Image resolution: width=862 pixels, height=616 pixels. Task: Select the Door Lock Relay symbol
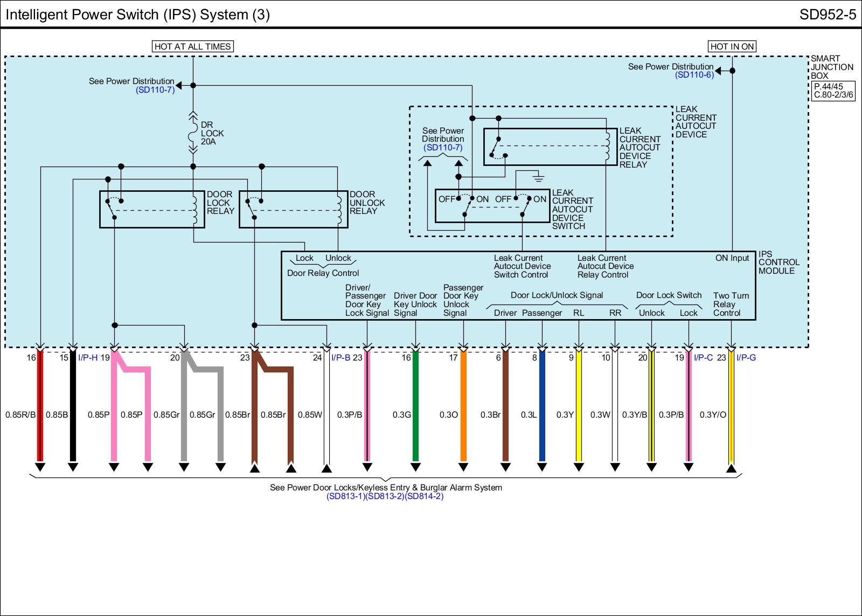pos(152,209)
